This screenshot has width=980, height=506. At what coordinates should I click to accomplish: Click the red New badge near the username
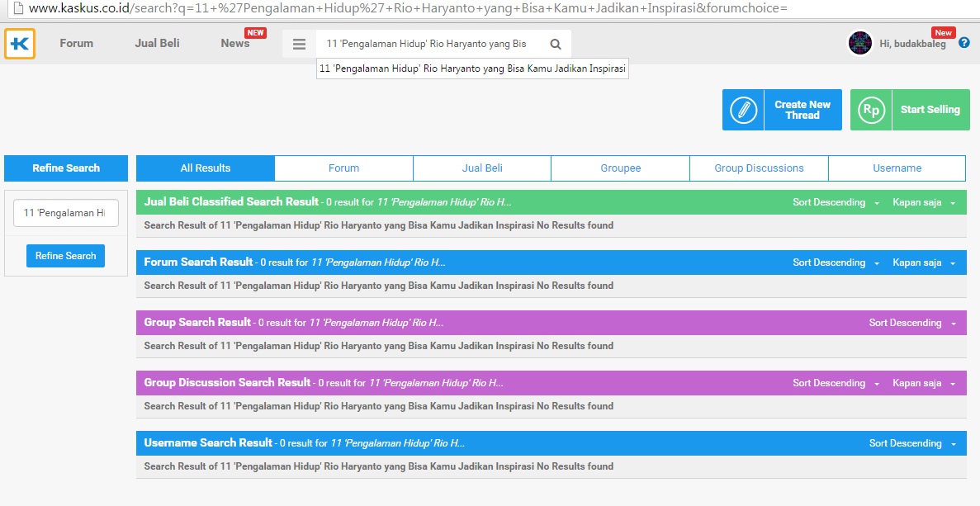(943, 32)
